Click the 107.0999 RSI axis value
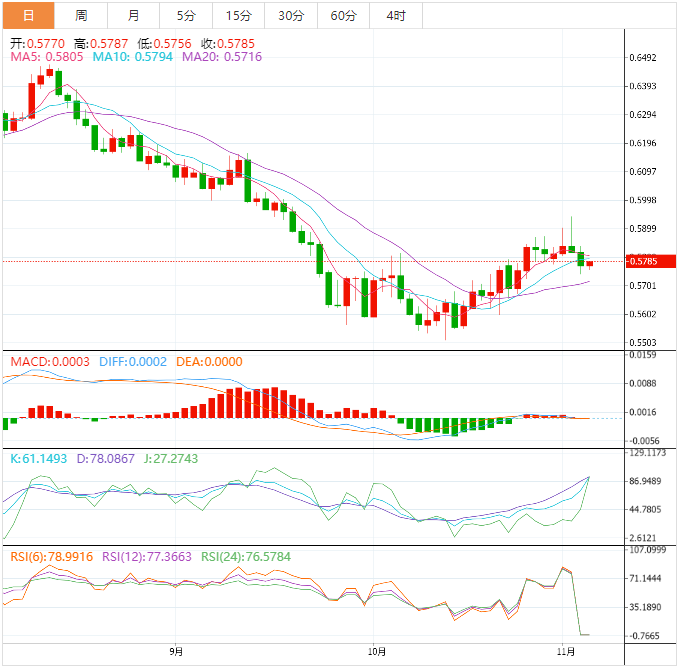Image resolution: width=679 pixels, height=672 pixels. pyautogui.click(x=648, y=550)
